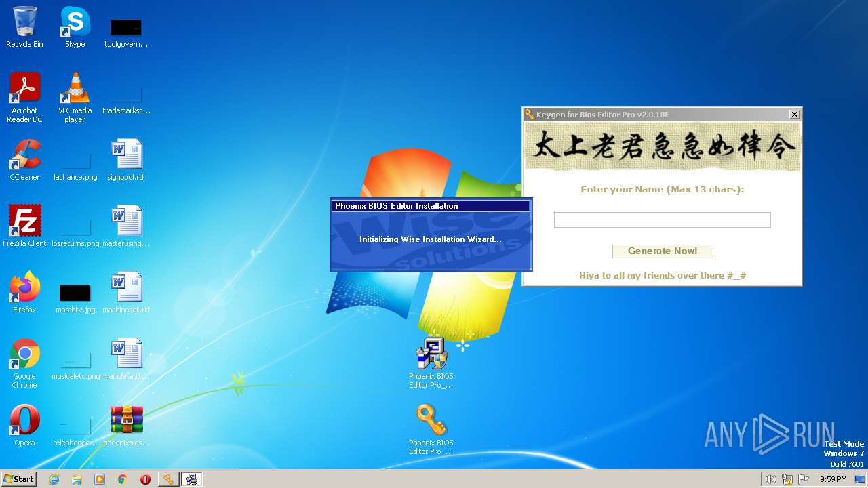
Task: Select signpool.rtf document icon
Action: click(126, 160)
